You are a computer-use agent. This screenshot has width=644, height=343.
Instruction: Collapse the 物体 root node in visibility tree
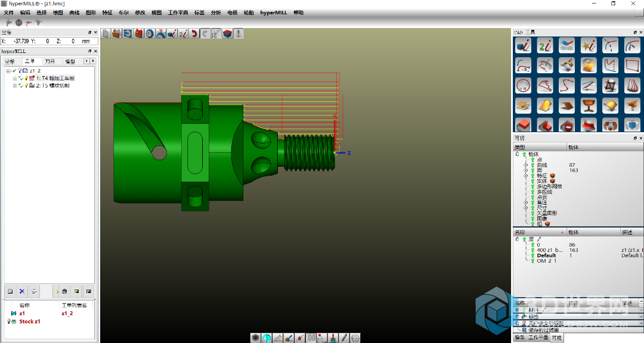[518, 154]
